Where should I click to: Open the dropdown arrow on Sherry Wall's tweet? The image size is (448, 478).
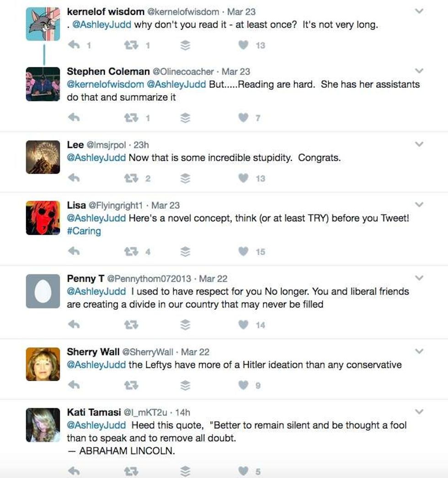(x=419, y=351)
